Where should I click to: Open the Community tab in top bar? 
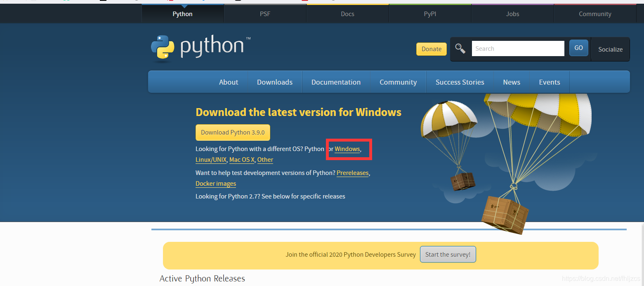[595, 14]
